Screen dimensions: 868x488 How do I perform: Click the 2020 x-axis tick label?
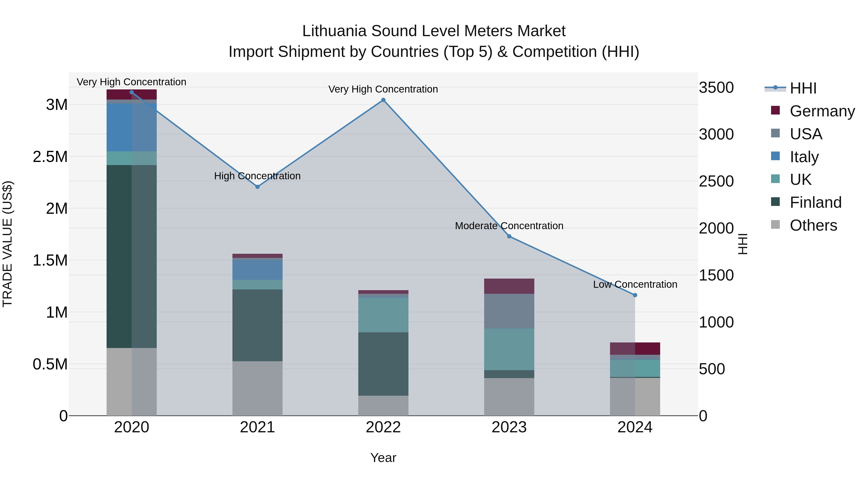[132, 427]
